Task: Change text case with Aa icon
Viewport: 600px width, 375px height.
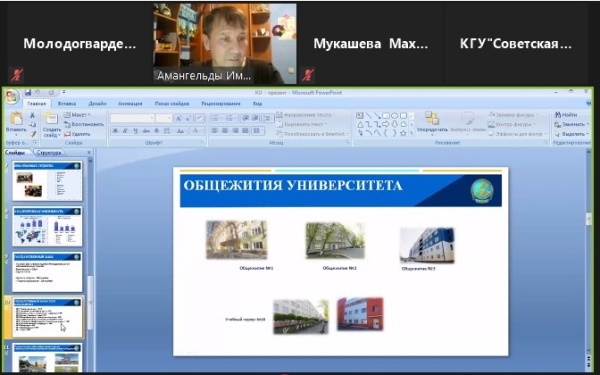Action: click(x=181, y=131)
